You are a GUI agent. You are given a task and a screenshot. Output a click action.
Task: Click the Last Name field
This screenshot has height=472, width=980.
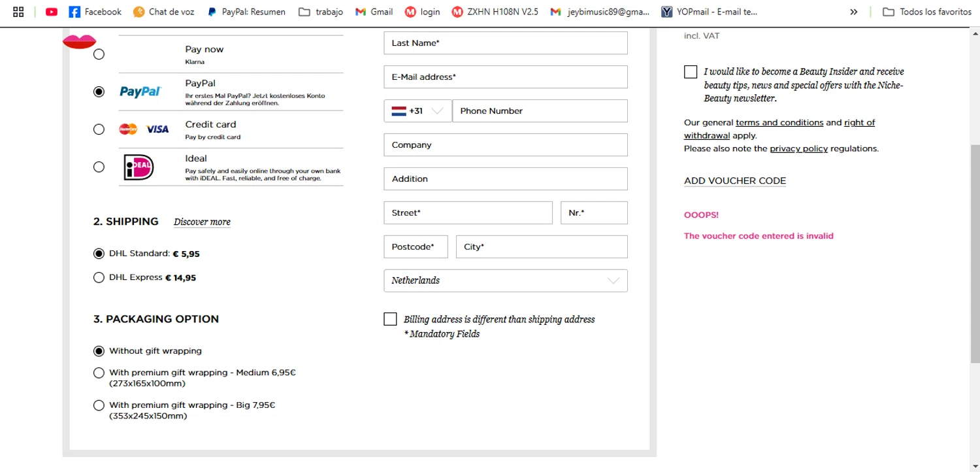[506, 43]
